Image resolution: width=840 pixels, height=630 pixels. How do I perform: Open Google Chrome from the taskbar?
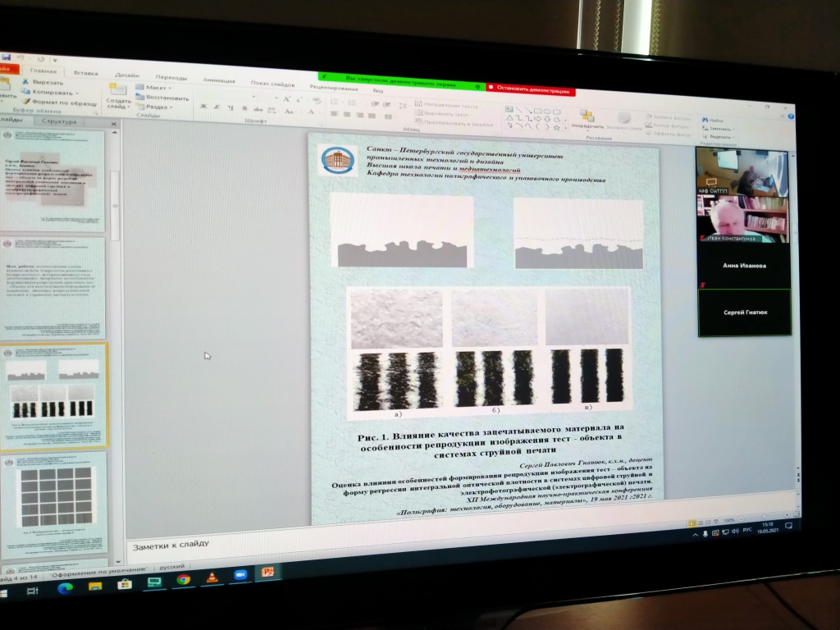pyautogui.click(x=183, y=579)
